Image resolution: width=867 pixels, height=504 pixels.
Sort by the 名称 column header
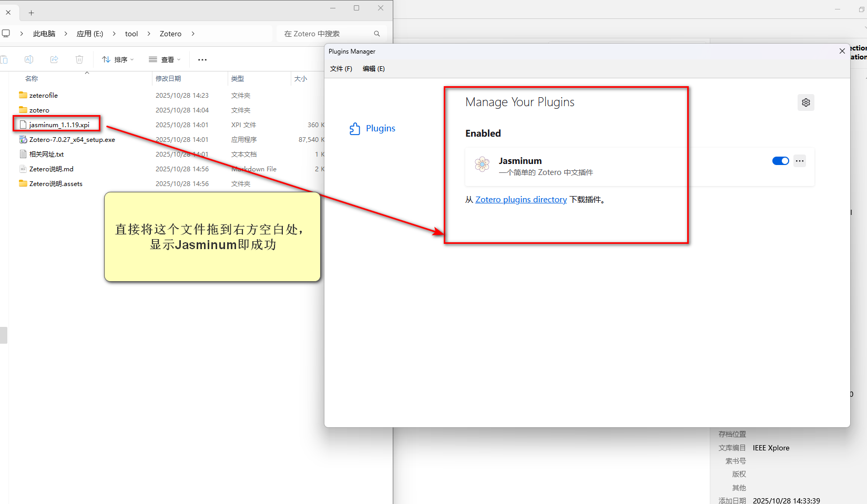32,78
